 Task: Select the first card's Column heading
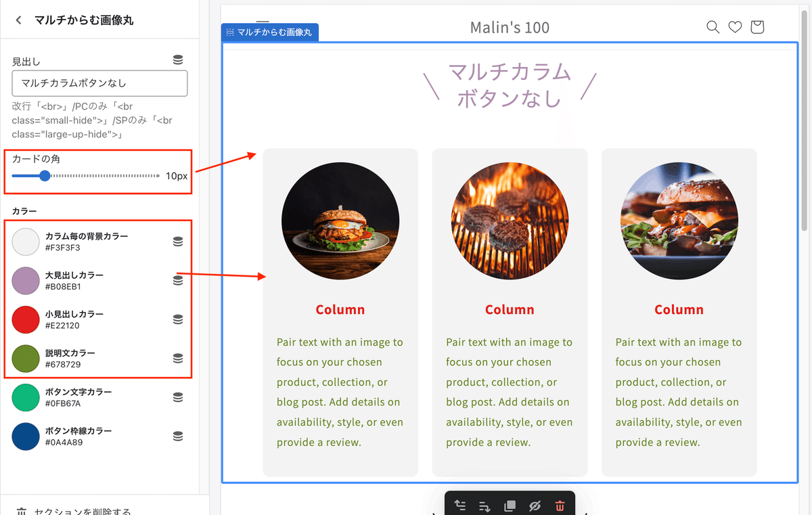click(340, 310)
